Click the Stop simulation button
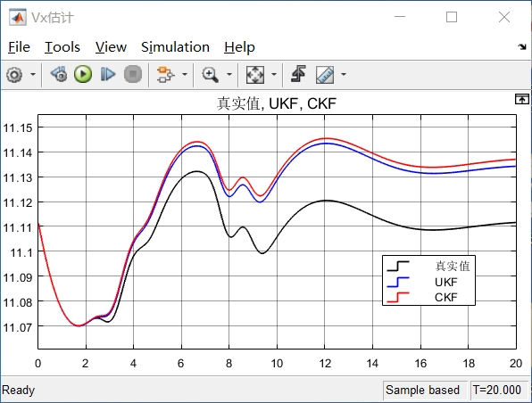The height and width of the screenshot is (403, 532). point(133,74)
